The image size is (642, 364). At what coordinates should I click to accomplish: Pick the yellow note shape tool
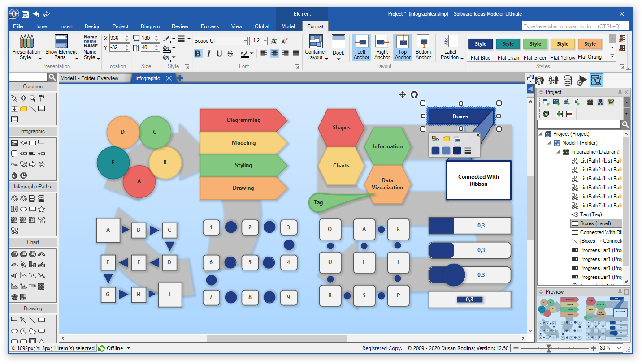click(23, 108)
